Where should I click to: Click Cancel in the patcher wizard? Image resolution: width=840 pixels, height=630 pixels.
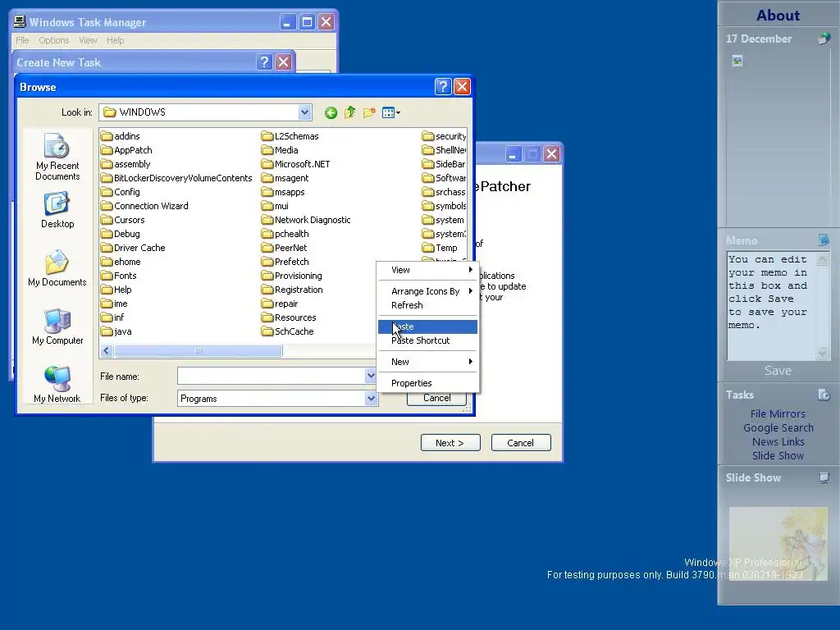(x=521, y=443)
